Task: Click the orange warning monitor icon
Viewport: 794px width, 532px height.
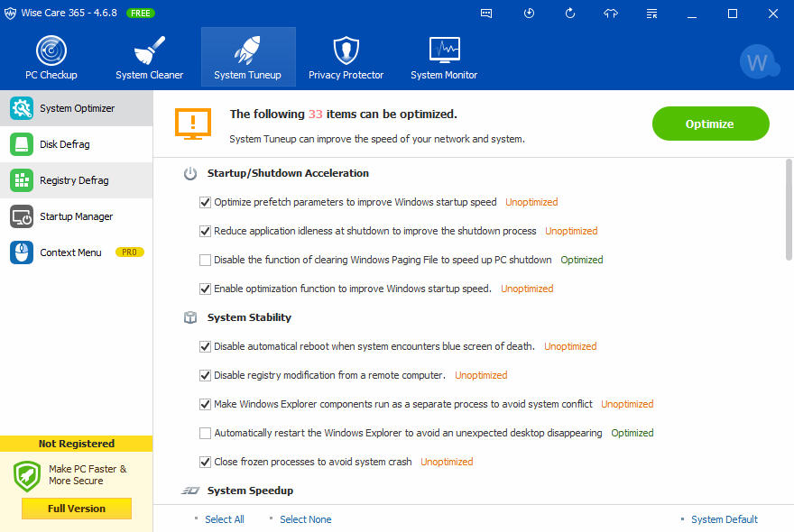Action: pyautogui.click(x=193, y=124)
